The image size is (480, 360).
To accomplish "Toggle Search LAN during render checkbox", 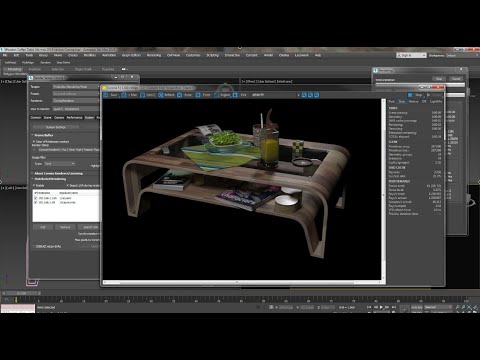I will click(x=68, y=185).
